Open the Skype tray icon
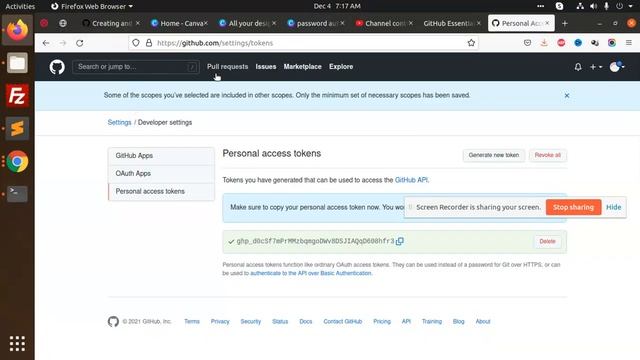 tap(560, 6)
